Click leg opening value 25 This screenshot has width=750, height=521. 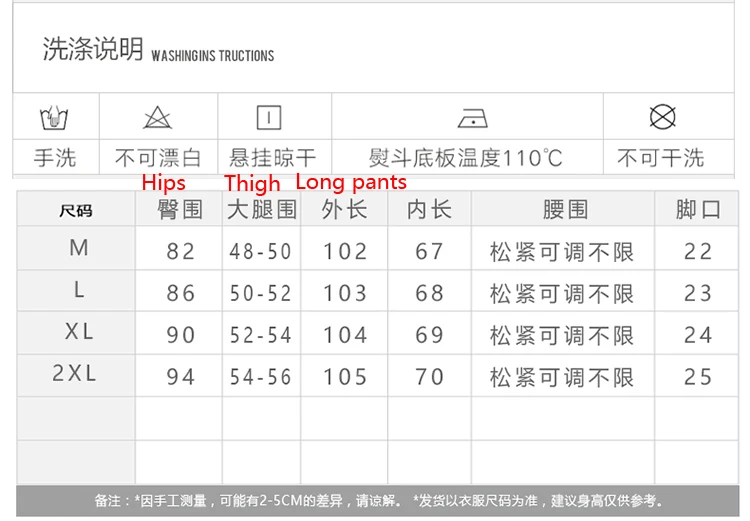pos(698,377)
